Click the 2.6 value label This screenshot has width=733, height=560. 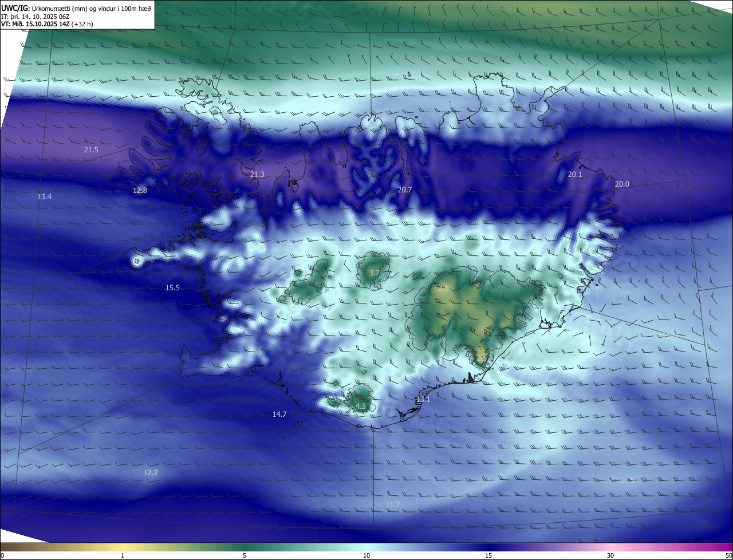click(443, 288)
